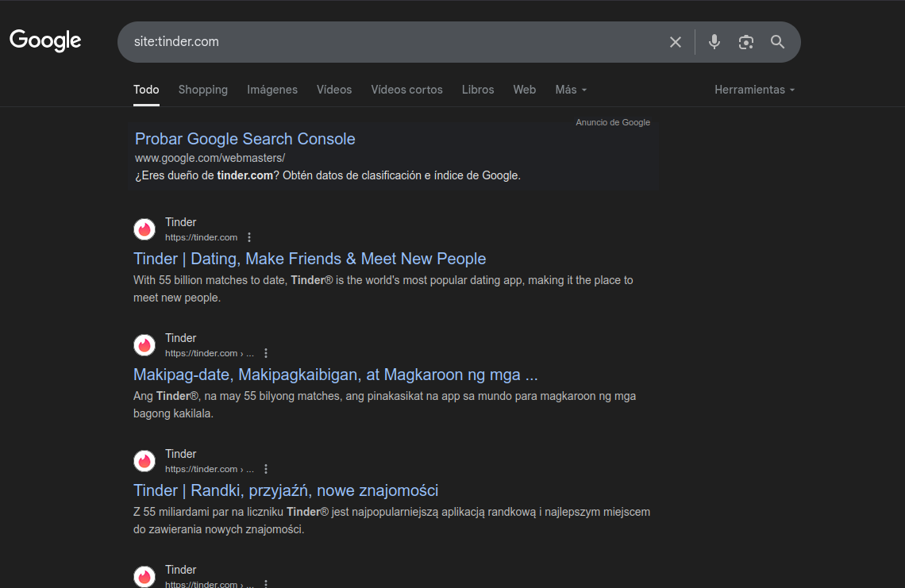
Task: Open Tinder | Dating, Make Friends & Meet New People
Action: coord(310,259)
